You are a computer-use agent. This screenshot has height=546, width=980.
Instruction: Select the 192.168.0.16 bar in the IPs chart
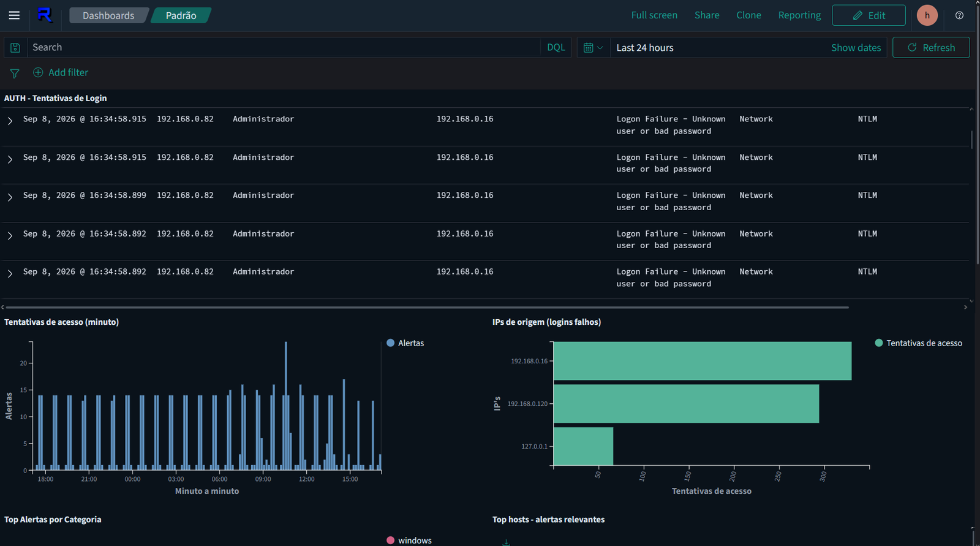pos(703,361)
